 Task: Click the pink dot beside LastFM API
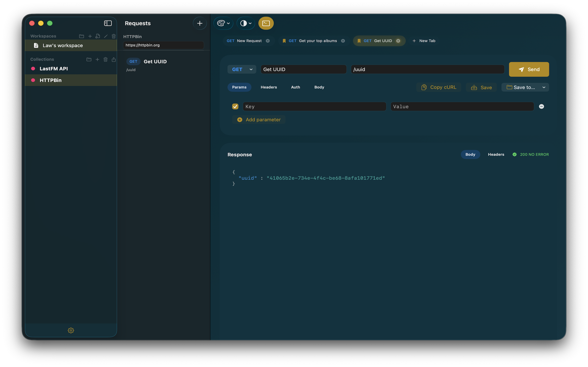pyautogui.click(x=33, y=69)
